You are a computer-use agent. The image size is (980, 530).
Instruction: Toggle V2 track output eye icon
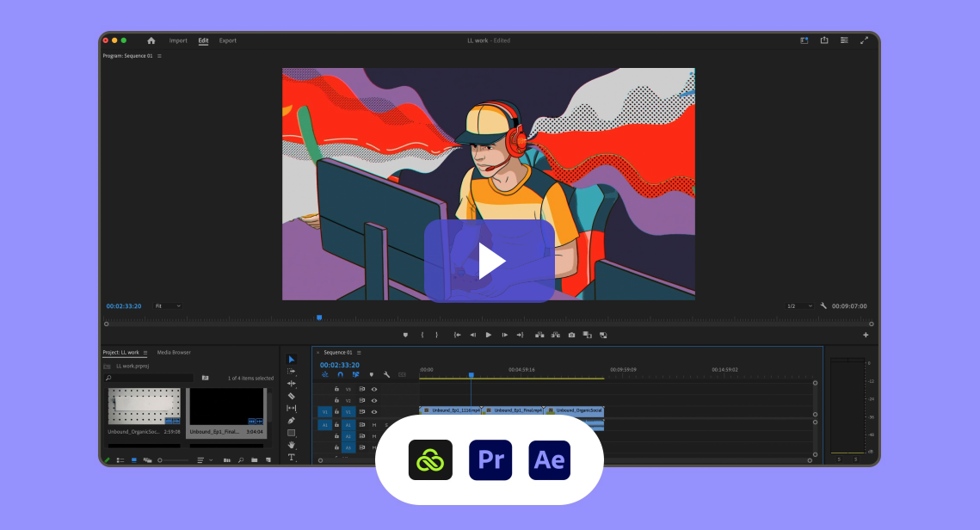tap(374, 400)
